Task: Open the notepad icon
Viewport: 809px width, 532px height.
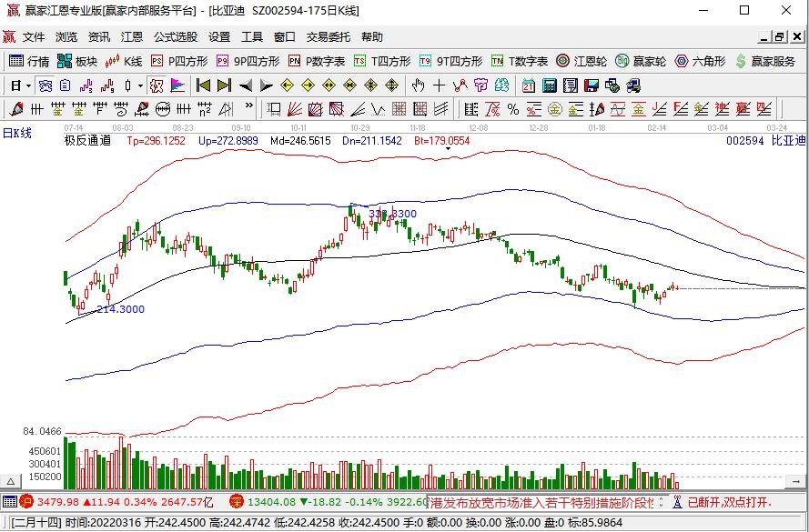Action: (x=570, y=85)
